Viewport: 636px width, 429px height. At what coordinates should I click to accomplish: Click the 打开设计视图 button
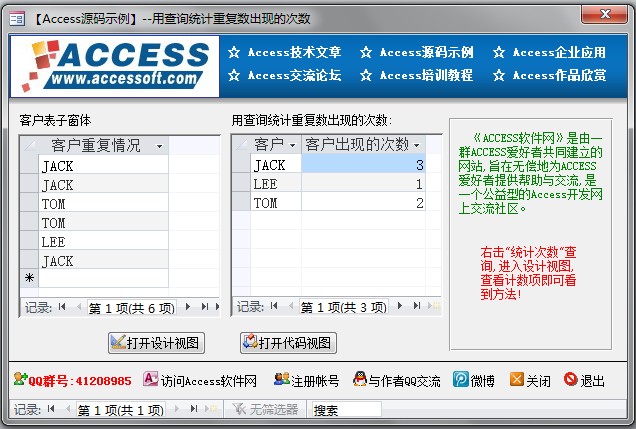(x=156, y=343)
